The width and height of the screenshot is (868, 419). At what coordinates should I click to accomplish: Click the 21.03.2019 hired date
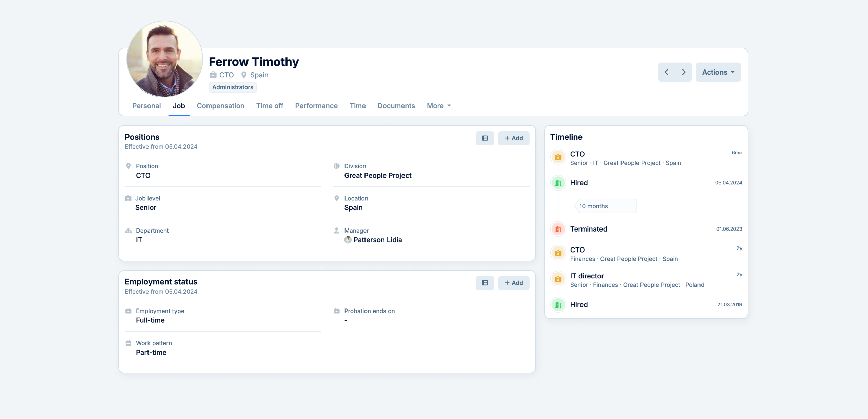[730, 305]
